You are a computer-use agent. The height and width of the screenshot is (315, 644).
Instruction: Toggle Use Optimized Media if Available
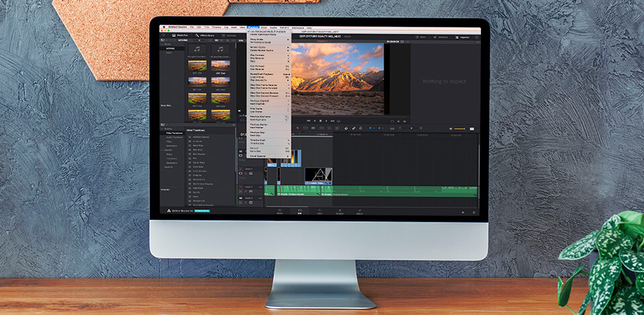pyautogui.click(x=267, y=31)
